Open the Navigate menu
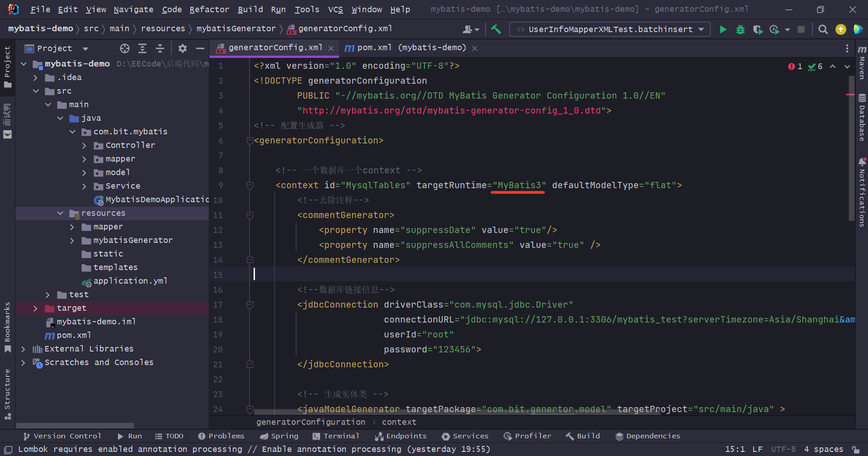This screenshot has height=456, width=868. coord(133,9)
